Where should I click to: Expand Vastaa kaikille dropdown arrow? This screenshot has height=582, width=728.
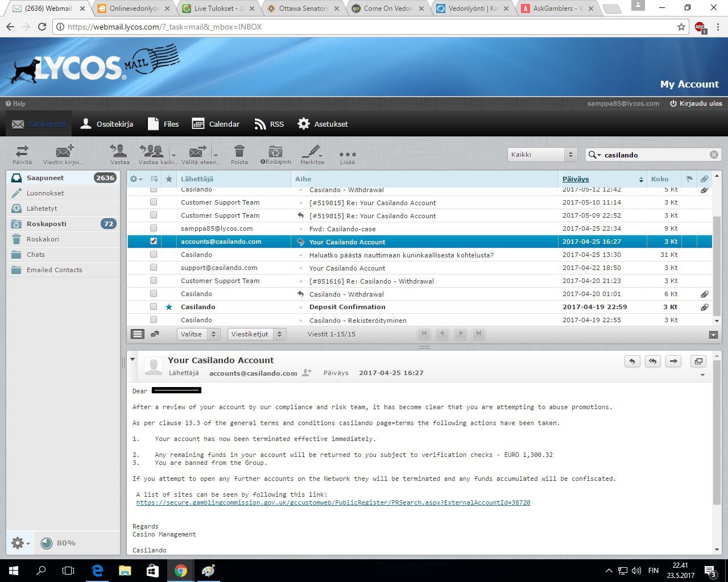[x=173, y=155]
